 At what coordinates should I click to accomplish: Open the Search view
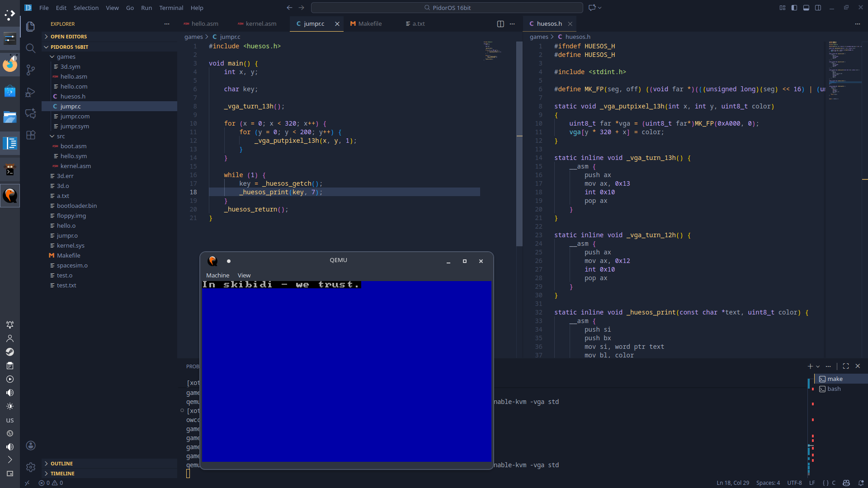[x=30, y=48]
